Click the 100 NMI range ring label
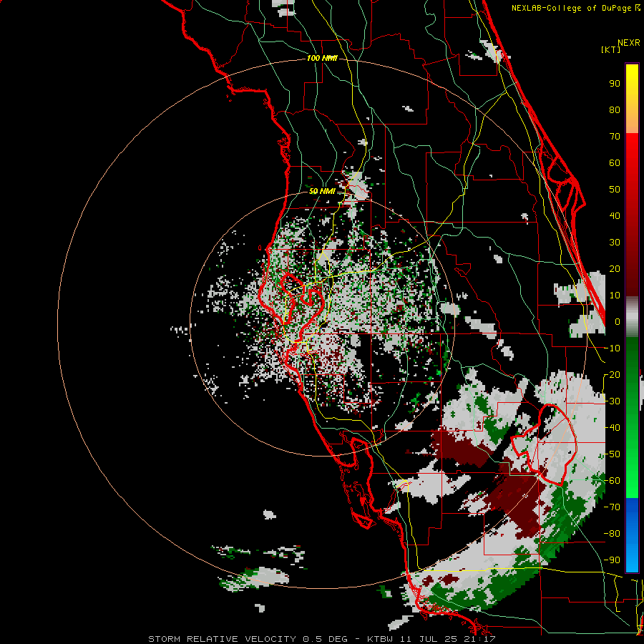 [322, 59]
